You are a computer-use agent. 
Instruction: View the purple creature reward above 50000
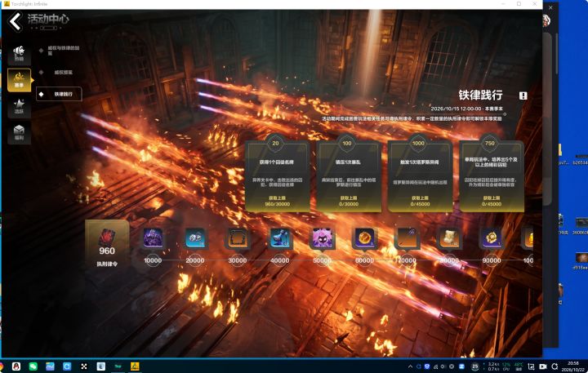(x=322, y=238)
